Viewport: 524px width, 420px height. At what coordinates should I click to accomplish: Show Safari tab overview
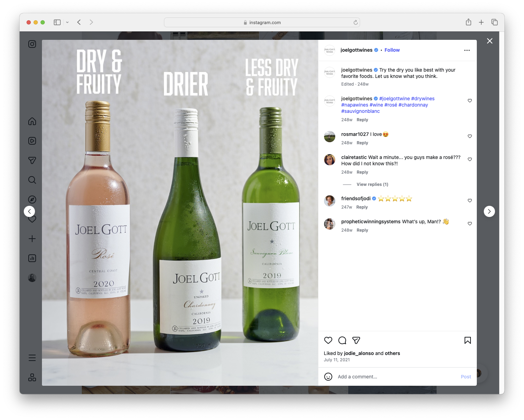pyautogui.click(x=494, y=22)
